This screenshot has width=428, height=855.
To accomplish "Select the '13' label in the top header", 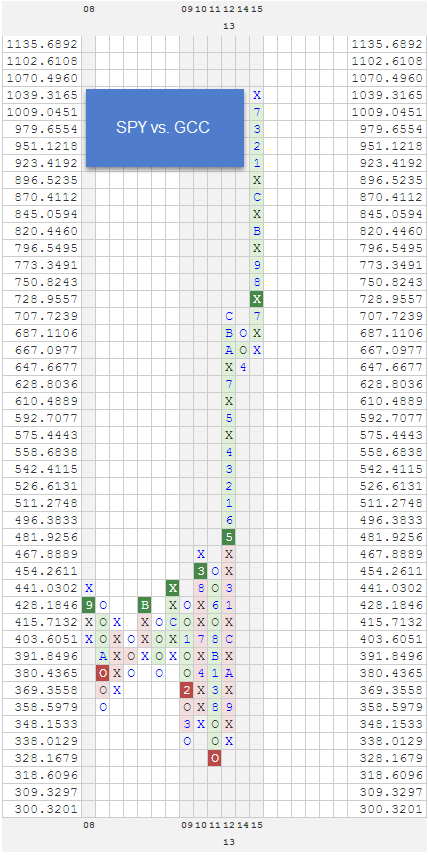I will (x=229, y=26).
